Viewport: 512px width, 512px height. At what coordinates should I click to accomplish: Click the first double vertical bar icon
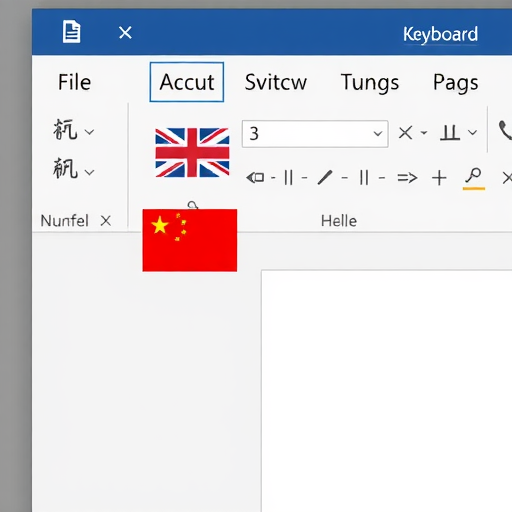[289, 177]
